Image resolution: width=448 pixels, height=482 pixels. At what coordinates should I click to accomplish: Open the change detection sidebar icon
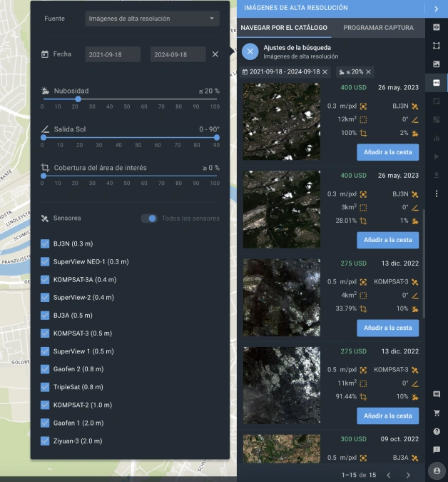(437, 119)
